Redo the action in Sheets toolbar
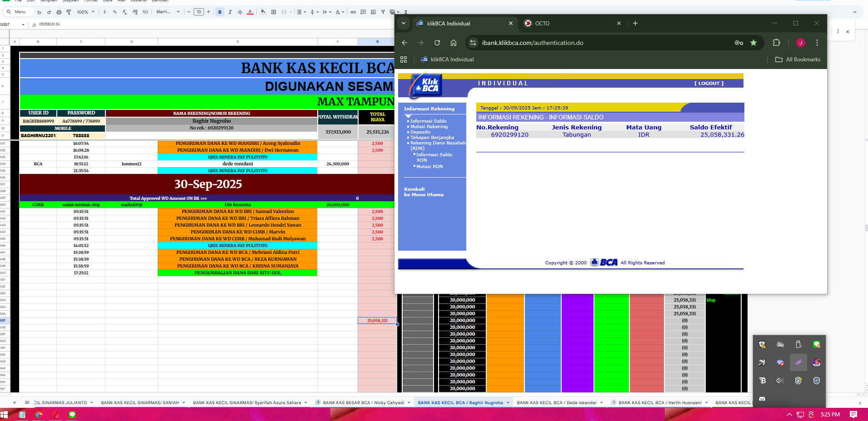 tap(49, 12)
